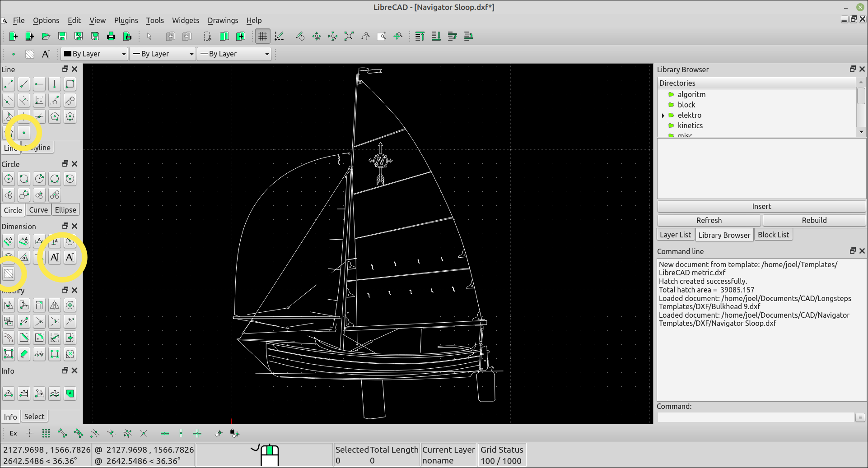868x468 pixels.
Task: Open the color By Layer swatch selector
Action: (94, 54)
